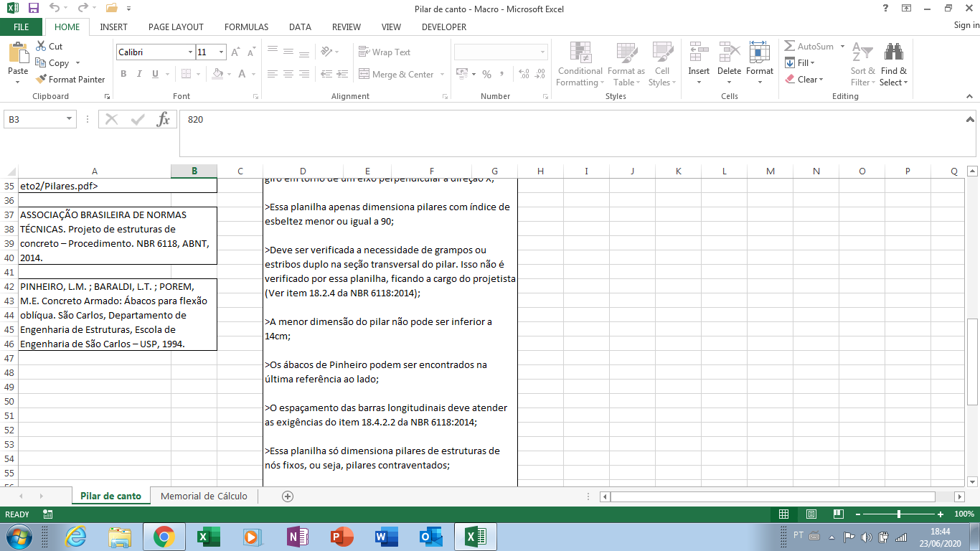Open the Format cells menu
Screen dimensions: 980x551
click(x=759, y=65)
